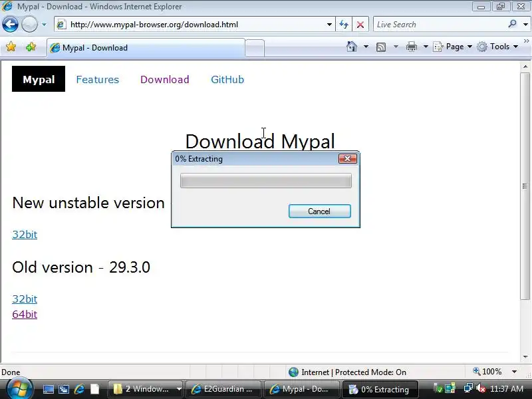Expand the address bar history dropdown
Image resolution: width=532 pixels, height=399 pixels.
click(329, 25)
